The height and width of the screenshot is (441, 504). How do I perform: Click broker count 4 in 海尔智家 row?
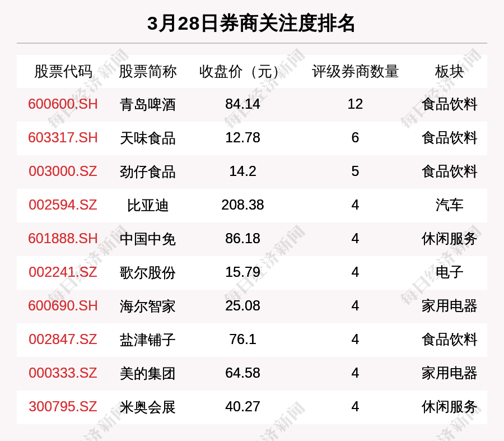pyautogui.click(x=355, y=305)
